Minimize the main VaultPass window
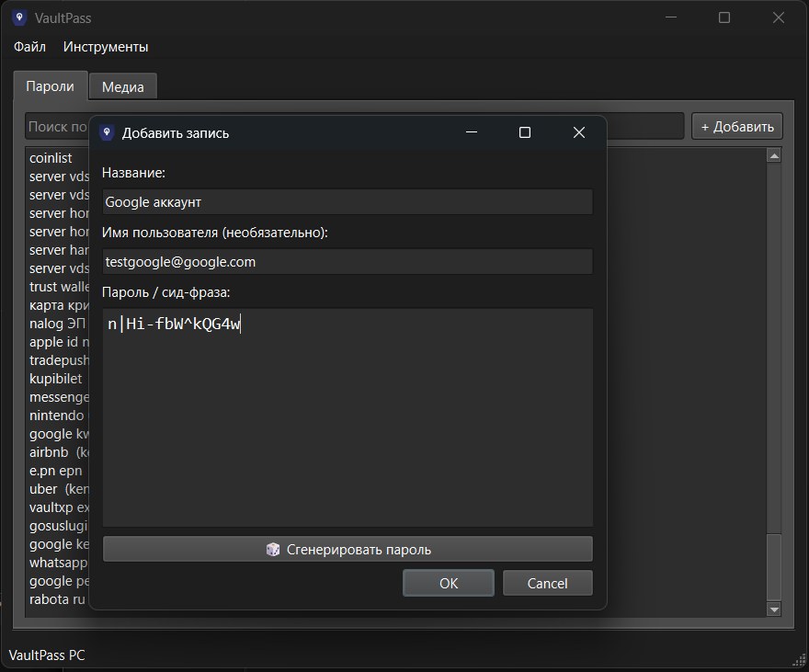This screenshot has height=672, width=809. 671,17
